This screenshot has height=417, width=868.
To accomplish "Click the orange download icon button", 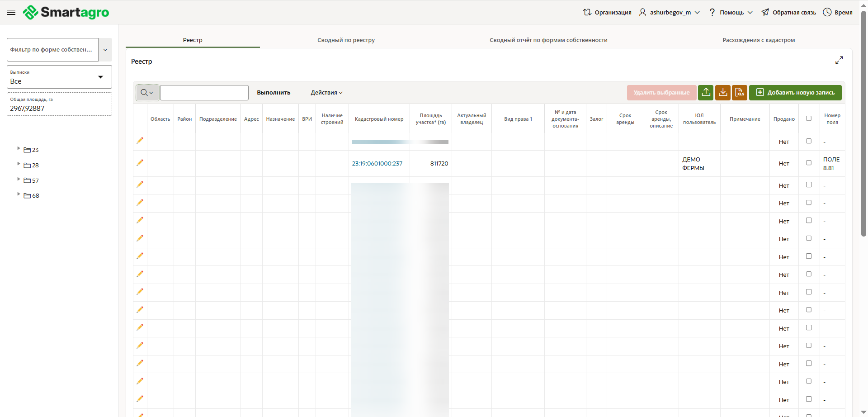I will tap(723, 92).
